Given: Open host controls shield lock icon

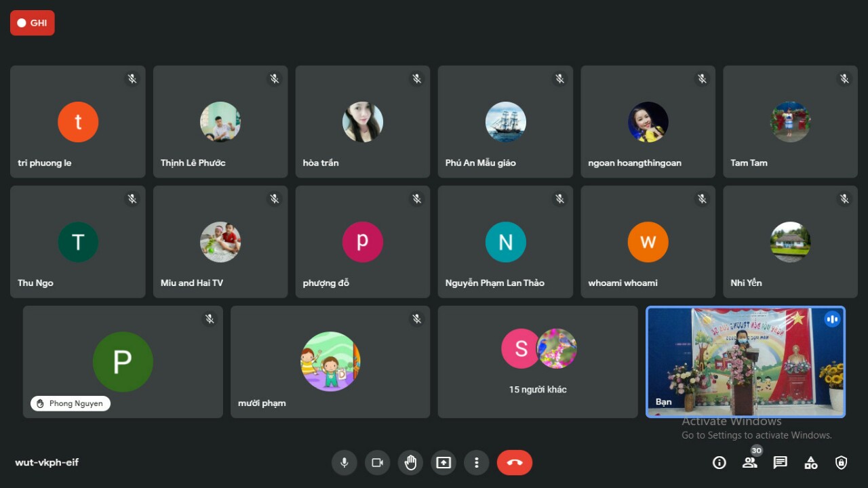Looking at the screenshot, I should tap(842, 462).
